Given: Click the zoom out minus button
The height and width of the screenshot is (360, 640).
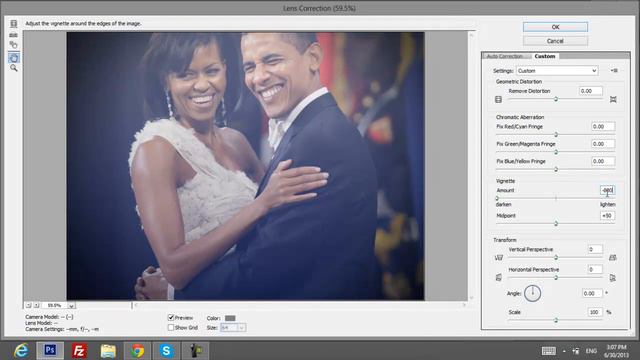Looking at the screenshot, I should pyautogui.click(x=29, y=305).
